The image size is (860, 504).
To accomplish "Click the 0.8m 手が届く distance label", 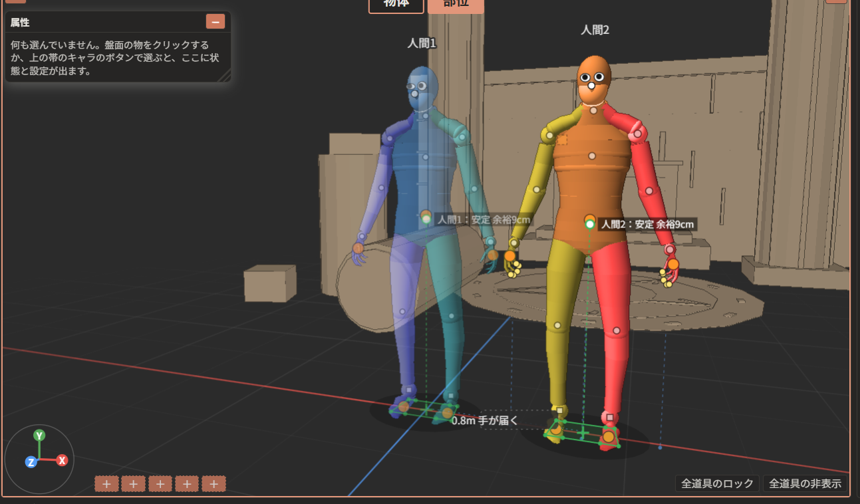I will (484, 420).
